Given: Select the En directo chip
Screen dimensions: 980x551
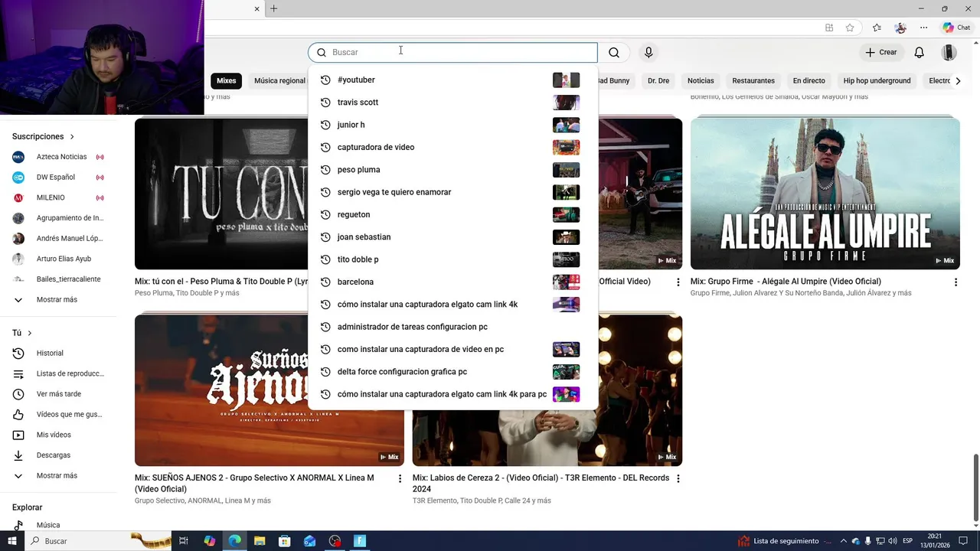Looking at the screenshot, I should (808, 80).
